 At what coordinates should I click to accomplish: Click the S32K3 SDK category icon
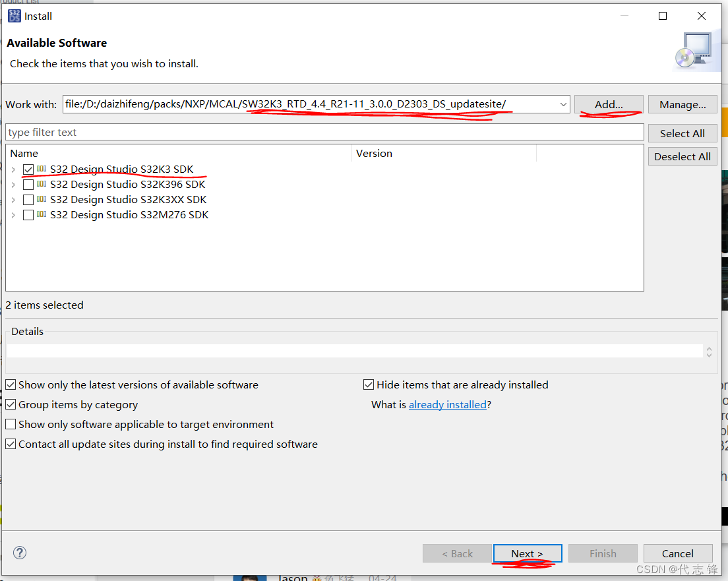click(x=42, y=169)
